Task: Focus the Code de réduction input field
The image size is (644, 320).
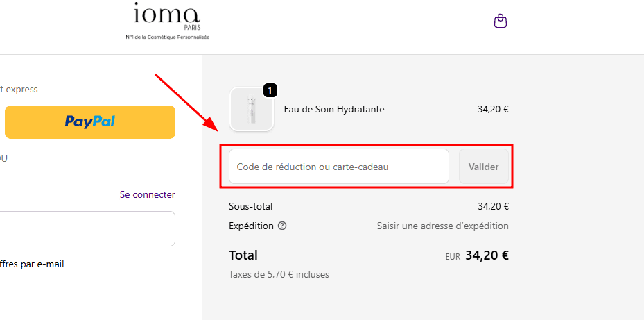Action: [x=339, y=167]
